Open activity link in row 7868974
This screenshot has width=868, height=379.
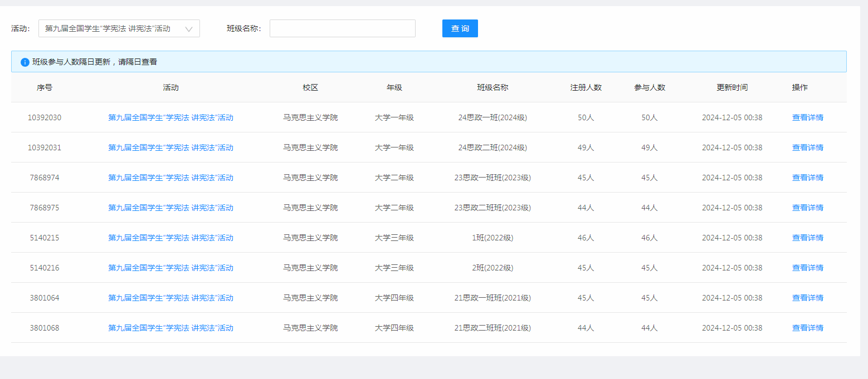click(x=170, y=178)
